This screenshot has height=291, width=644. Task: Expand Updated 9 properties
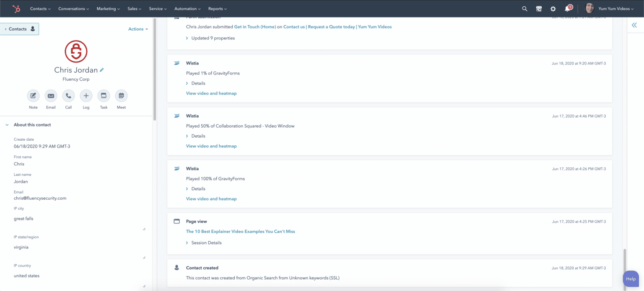(x=210, y=38)
